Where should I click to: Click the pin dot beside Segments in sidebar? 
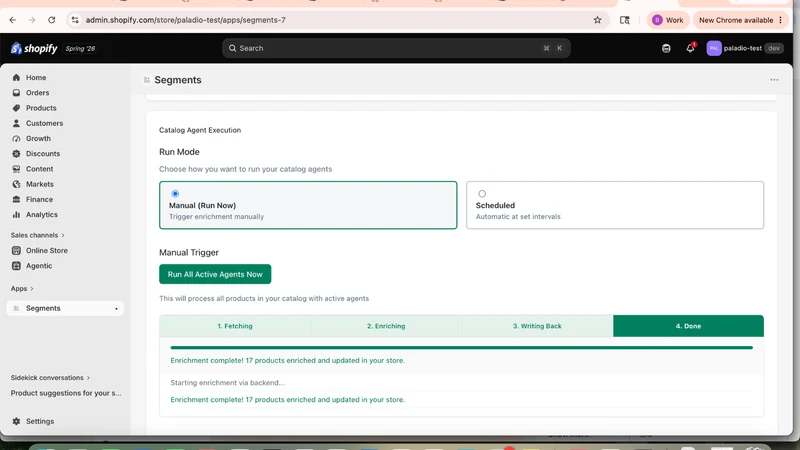click(x=116, y=309)
